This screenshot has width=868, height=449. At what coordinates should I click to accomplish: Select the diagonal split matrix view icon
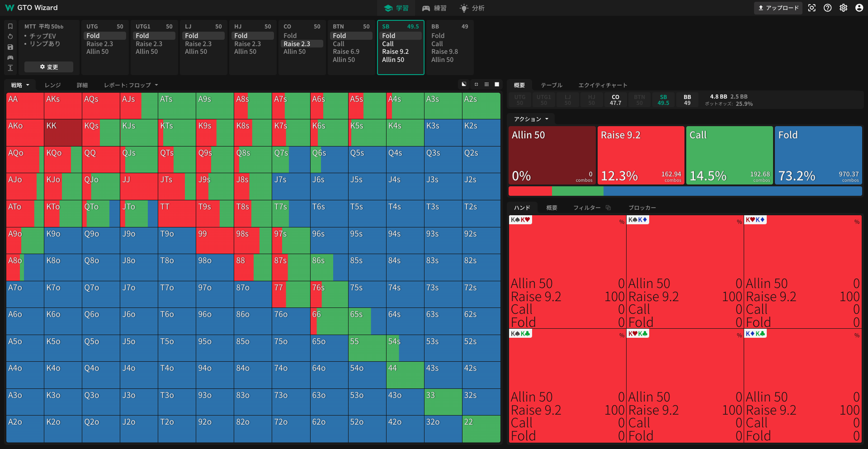[464, 84]
